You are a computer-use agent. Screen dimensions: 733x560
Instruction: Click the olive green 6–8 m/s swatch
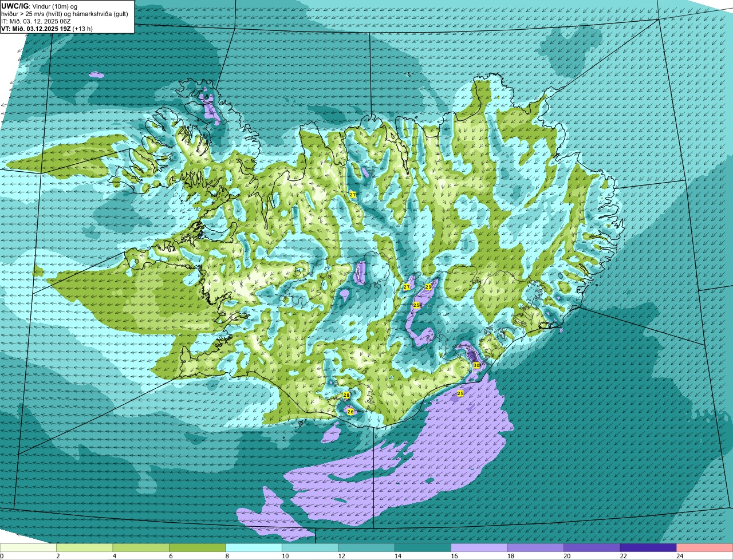pos(198,547)
